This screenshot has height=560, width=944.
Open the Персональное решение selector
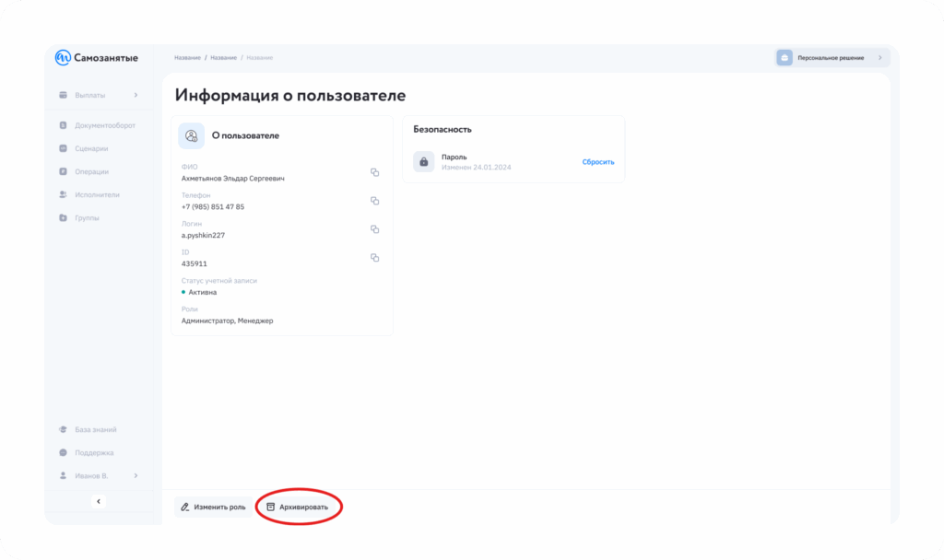tap(832, 58)
